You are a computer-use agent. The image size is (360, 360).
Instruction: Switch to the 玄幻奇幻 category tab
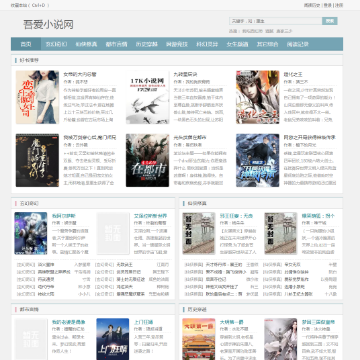(56, 44)
